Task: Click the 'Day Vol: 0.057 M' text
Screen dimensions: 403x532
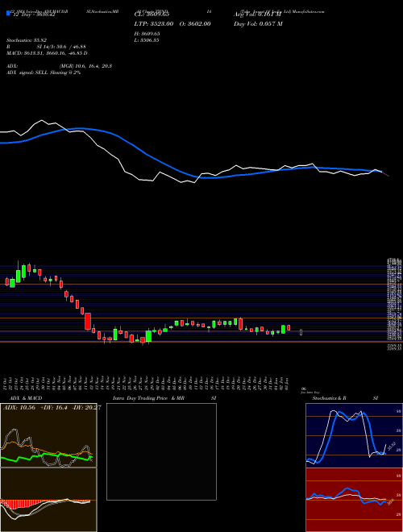Action: pyautogui.click(x=258, y=23)
